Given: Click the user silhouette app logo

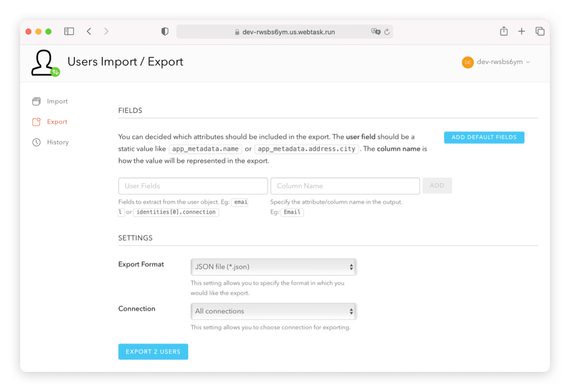Looking at the screenshot, I should click(44, 61).
